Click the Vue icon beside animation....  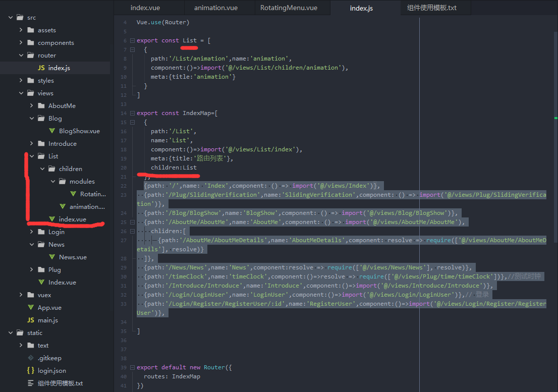tap(63, 206)
